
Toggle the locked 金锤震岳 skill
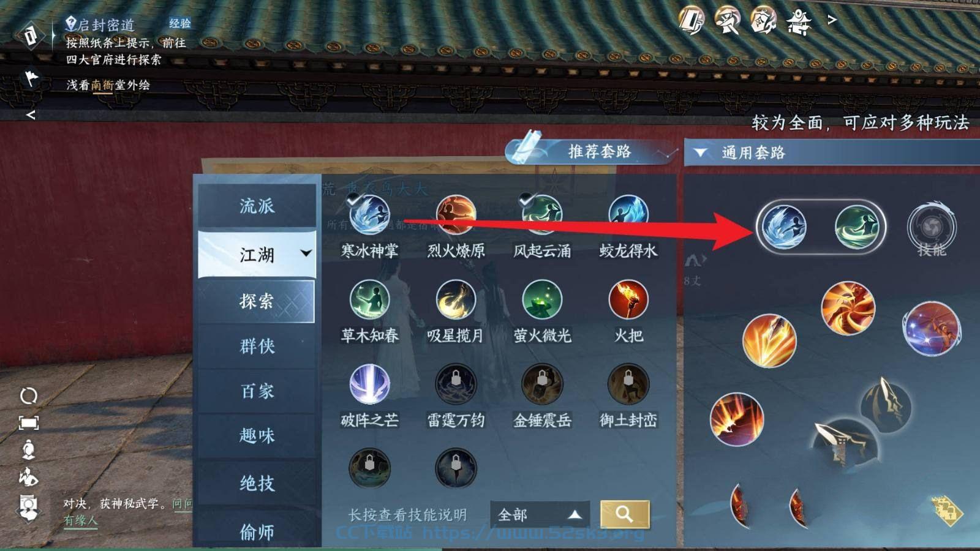pyautogui.click(x=542, y=384)
